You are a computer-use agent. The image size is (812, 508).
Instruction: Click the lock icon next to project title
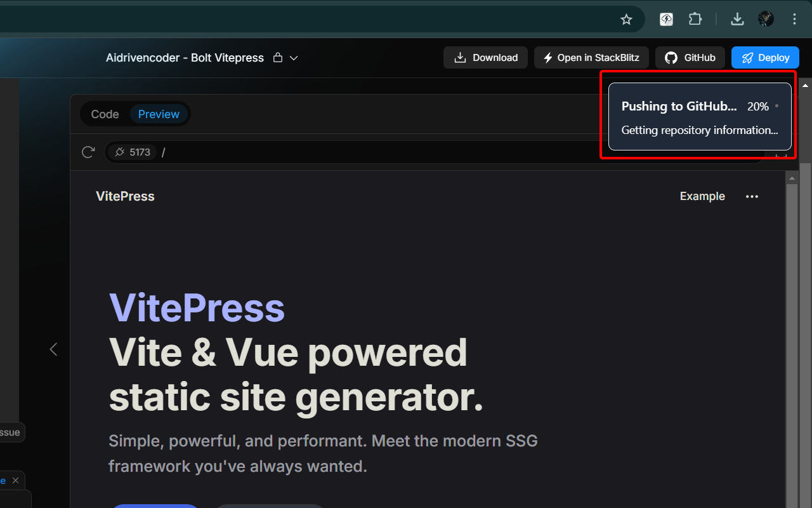click(277, 58)
